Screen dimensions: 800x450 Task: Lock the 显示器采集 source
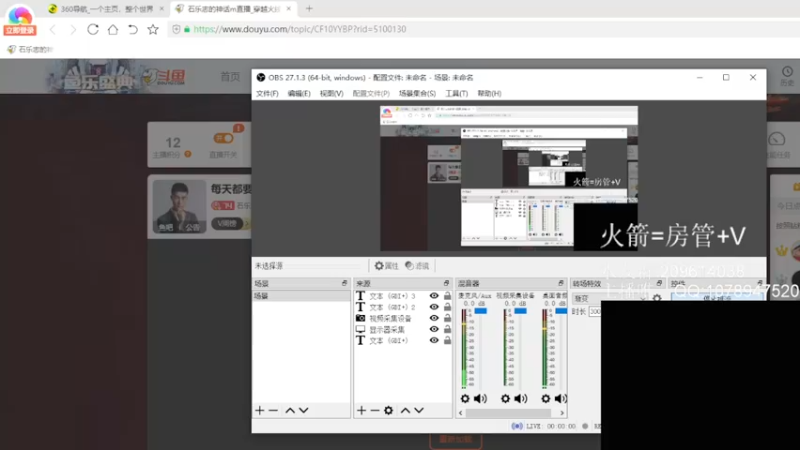[x=447, y=330]
